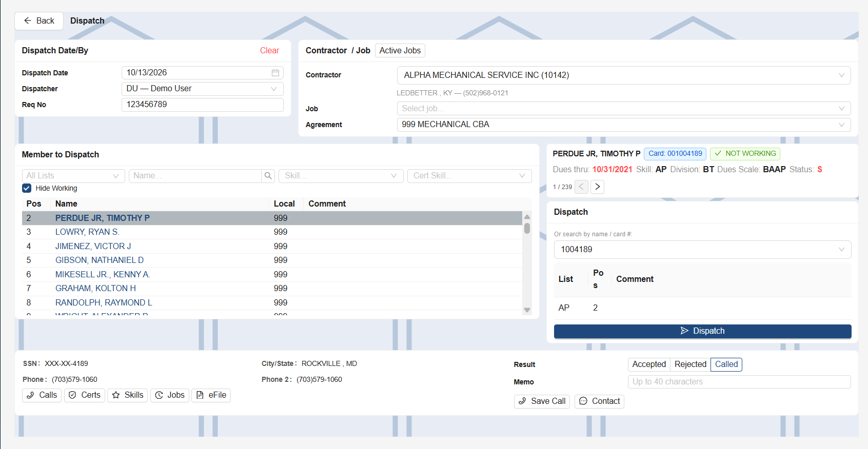Click the red Clear link
This screenshot has width=868, height=449.
pos(269,51)
